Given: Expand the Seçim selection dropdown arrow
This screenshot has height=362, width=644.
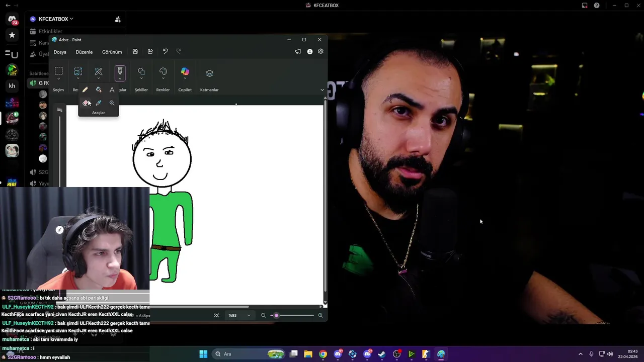Looking at the screenshot, I should 59,79.
